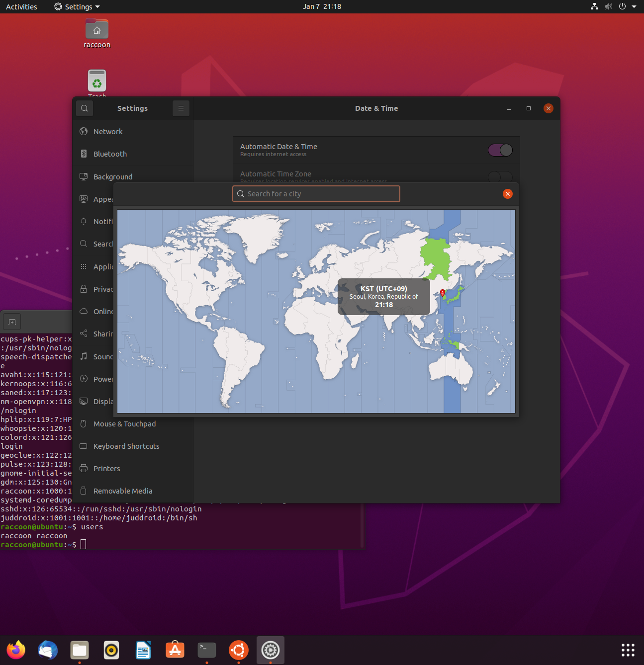Screen dimensions: 644x665
Task: Click the Search magnifier icon in sidebar list
Action: tap(84, 244)
